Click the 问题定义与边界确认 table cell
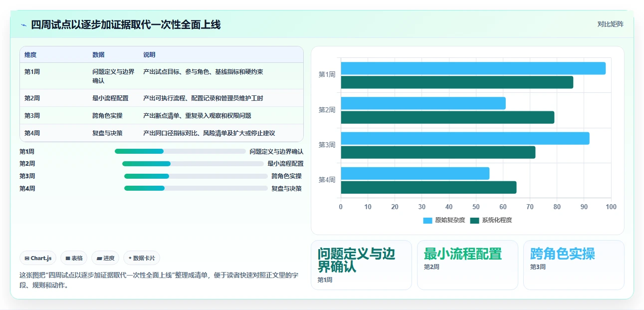644x310 pixels. tap(113, 76)
